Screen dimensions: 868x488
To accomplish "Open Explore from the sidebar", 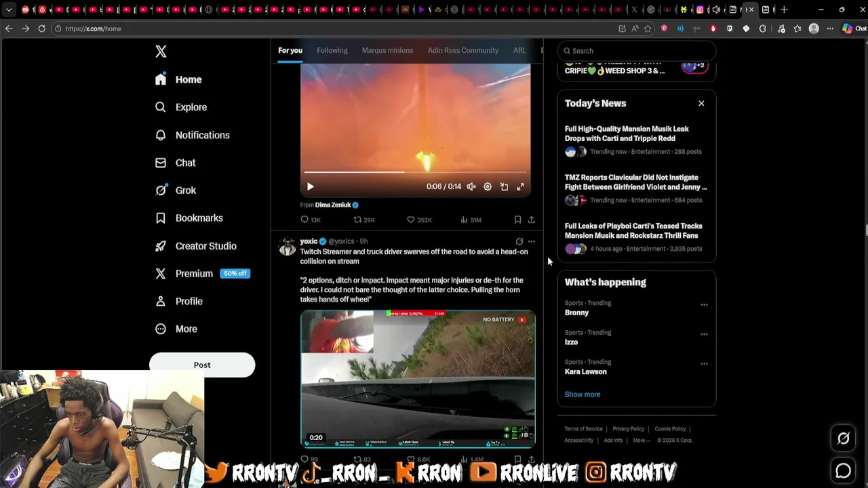I will click(x=180, y=107).
